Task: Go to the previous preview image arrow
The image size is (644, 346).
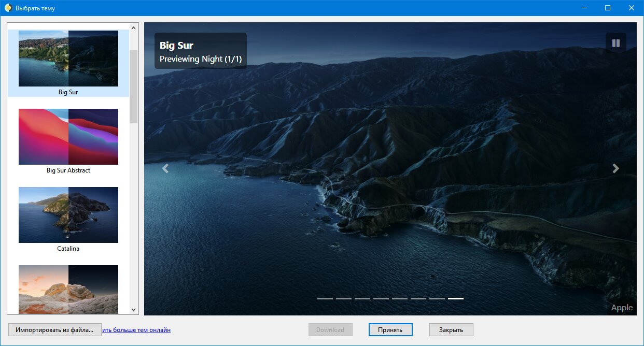Action: [x=165, y=168]
